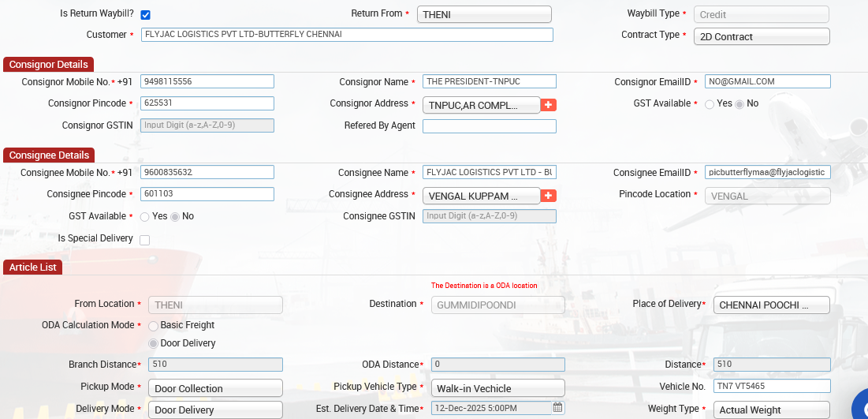Choose Yes for consignee GST Available
The width and height of the screenshot is (868, 419).
click(x=145, y=217)
